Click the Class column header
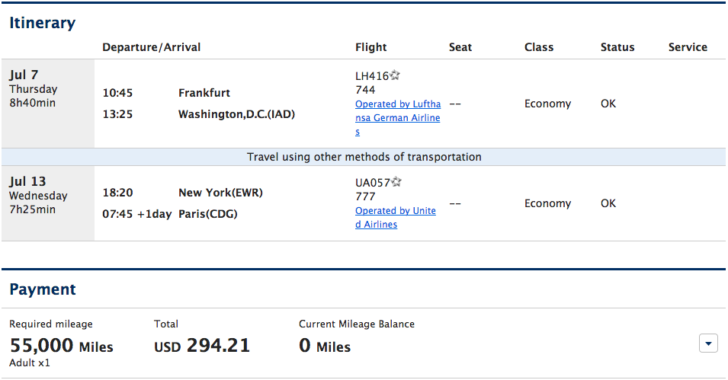 point(539,47)
